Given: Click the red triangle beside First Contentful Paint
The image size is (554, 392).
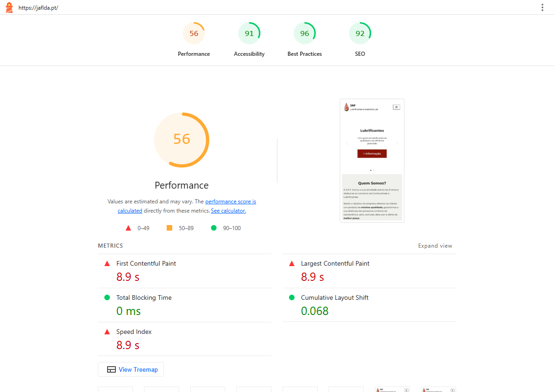Looking at the screenshot, I should click(107, 263).
